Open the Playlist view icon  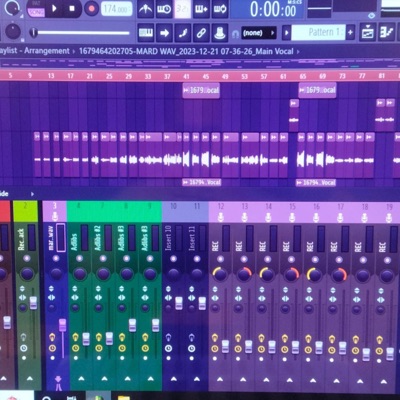tap(368, 32)
